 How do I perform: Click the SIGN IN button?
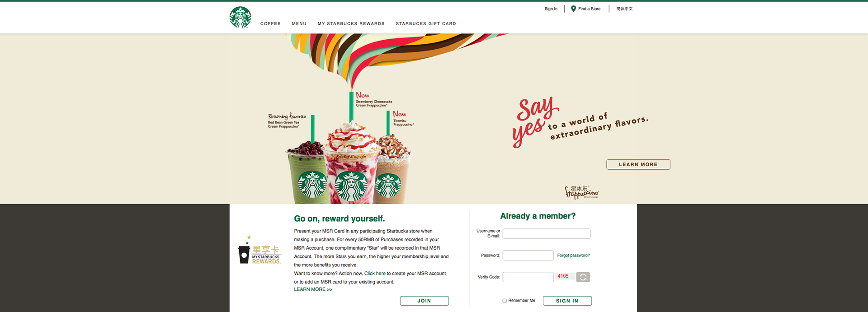point(567,301)
